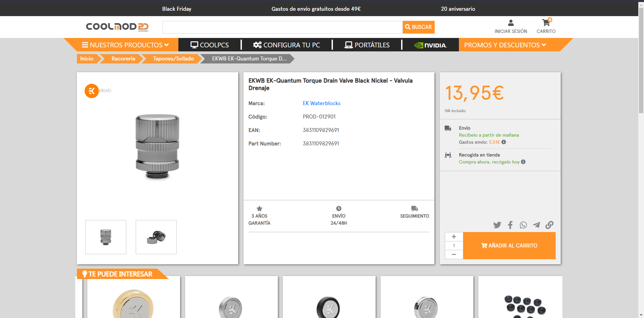Share product through WhatsApp icon

click(x=523, y=225)
